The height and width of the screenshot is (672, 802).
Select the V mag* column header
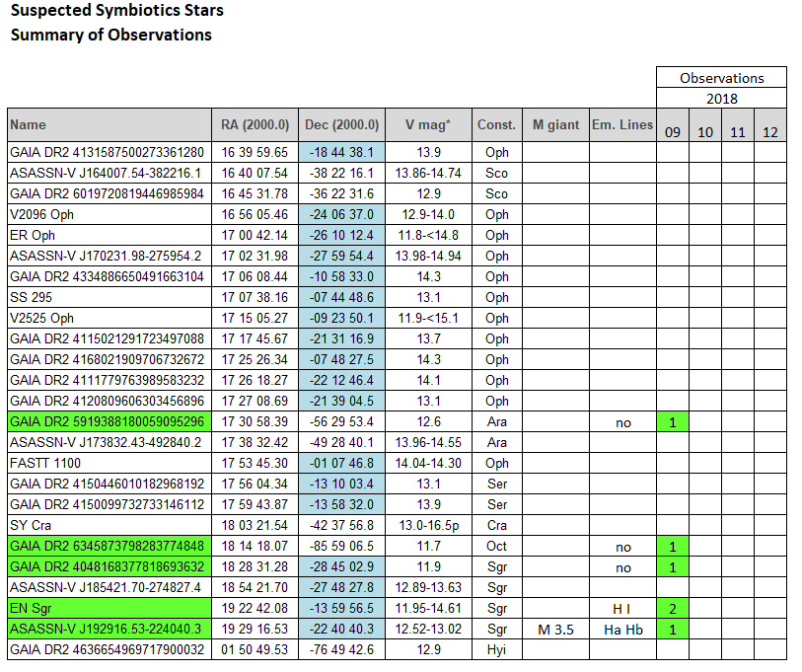tap(428, 125)
